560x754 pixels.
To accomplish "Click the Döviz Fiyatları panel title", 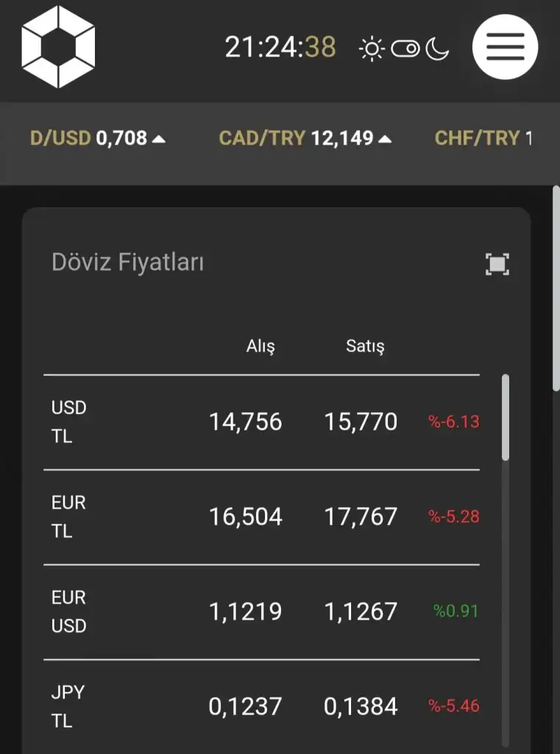I will click(x=127, y=262).
